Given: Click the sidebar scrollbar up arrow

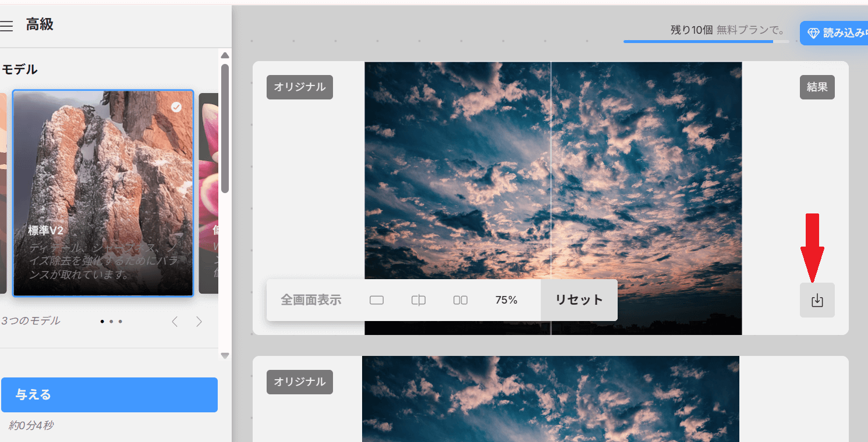Looking at the screenshot, I should (x=225, y=55).
